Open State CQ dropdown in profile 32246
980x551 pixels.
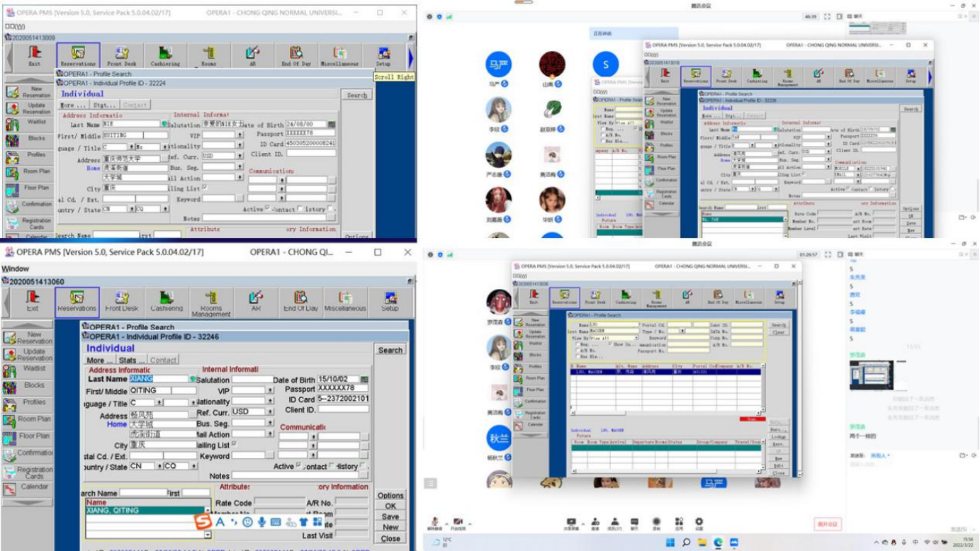click(x=193, y=466)
